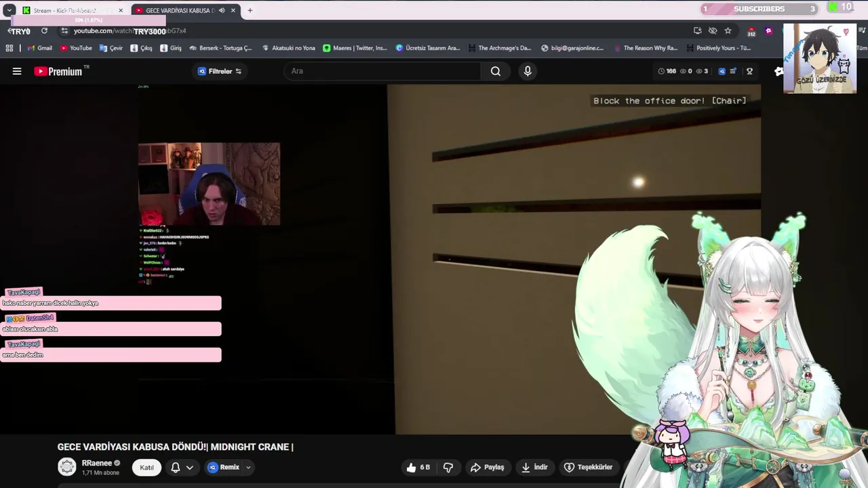Open the Positively Yours bookmark
The width and height of the screenshot is (868, 488).
coord(718,48)
